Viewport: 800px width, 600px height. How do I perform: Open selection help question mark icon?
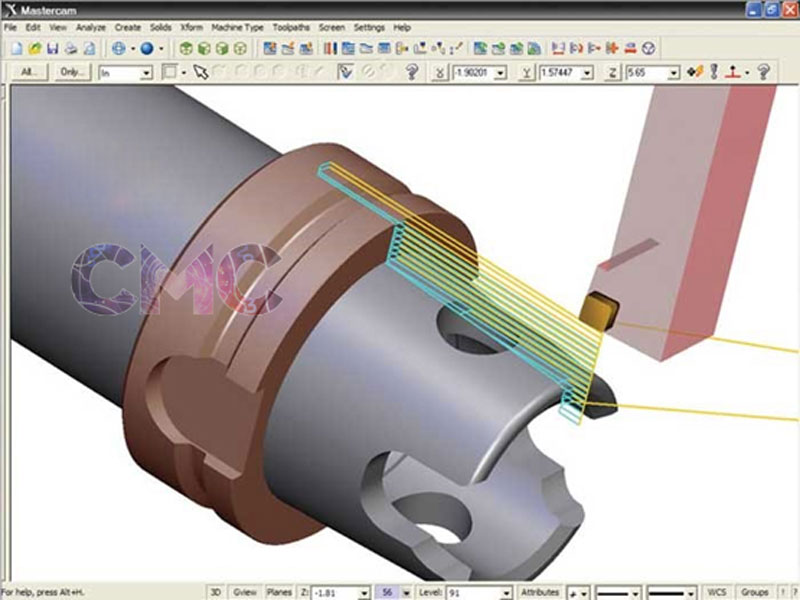point(412,72)
